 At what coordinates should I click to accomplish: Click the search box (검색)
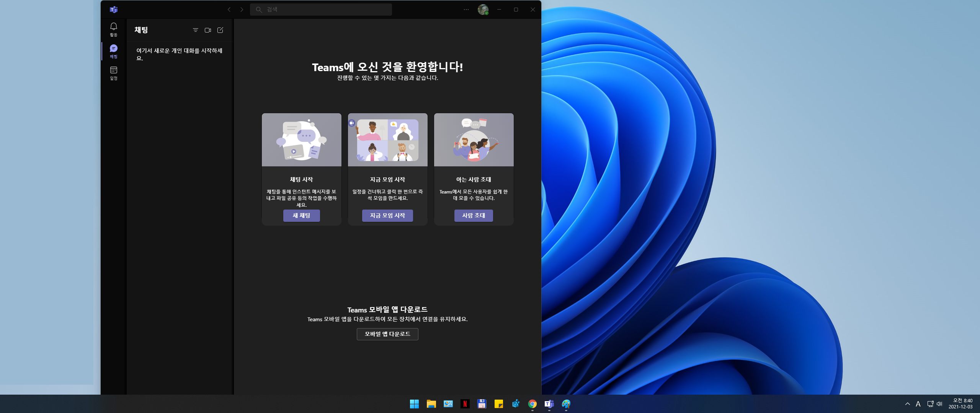point(321,10)
